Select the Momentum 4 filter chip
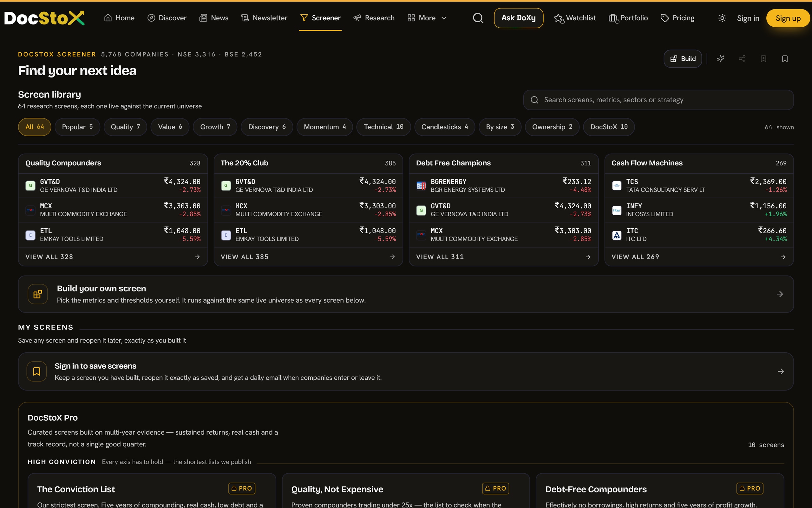The image size is (812, 508). click(324, 127)
